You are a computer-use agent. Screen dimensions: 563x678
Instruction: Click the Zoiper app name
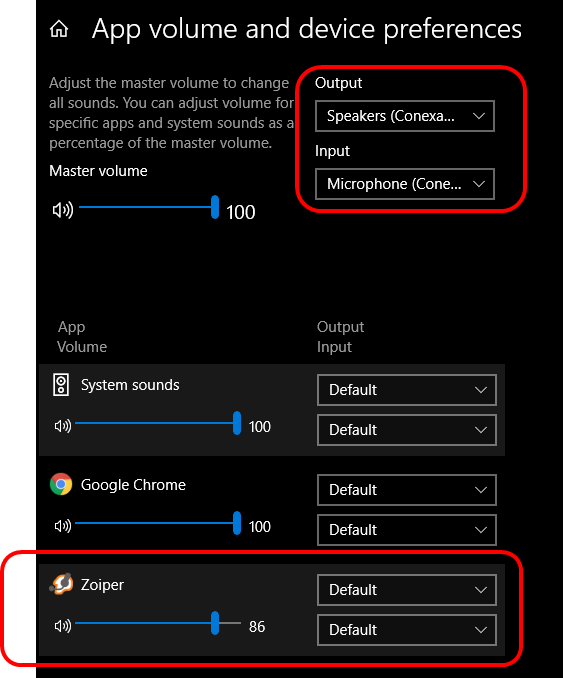tap(102, 585)
